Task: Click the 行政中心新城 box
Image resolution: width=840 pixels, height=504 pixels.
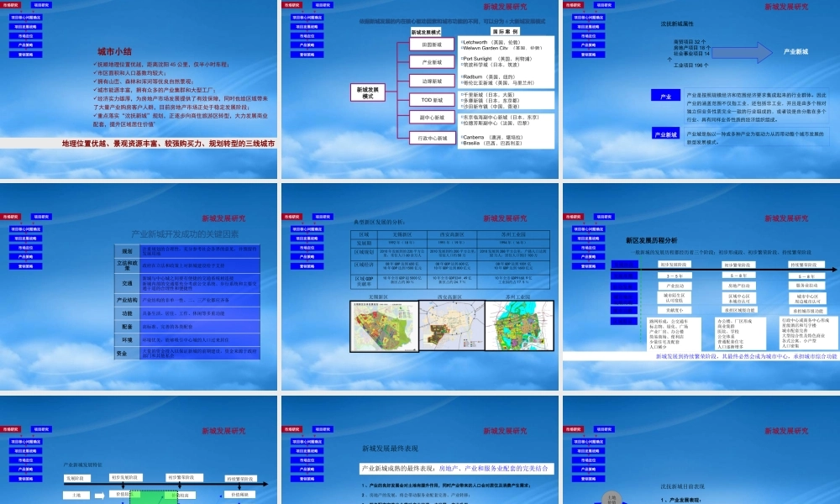Action: coord(432,138)
